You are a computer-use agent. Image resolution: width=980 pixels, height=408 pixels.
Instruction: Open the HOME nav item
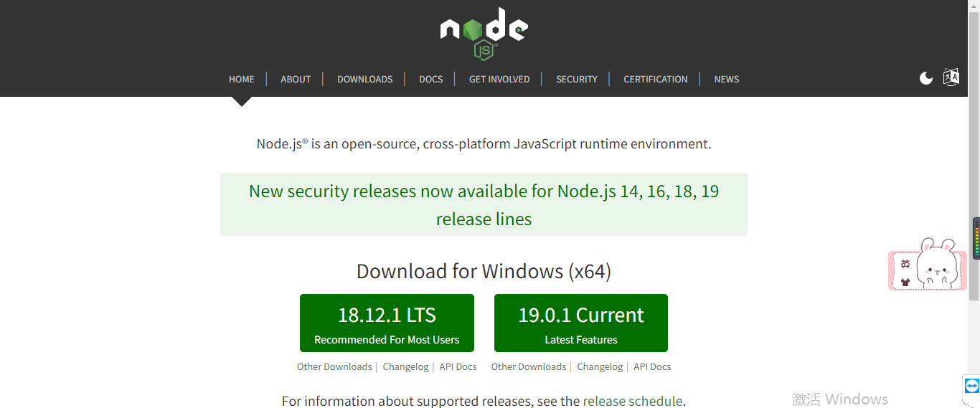pyautogui.click(x=242, y=79)
